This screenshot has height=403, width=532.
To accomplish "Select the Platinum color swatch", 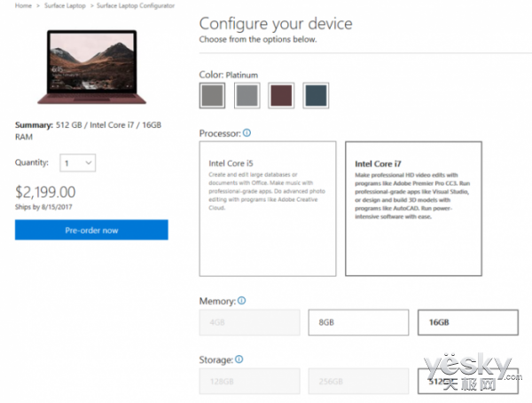I will [212, 96].
